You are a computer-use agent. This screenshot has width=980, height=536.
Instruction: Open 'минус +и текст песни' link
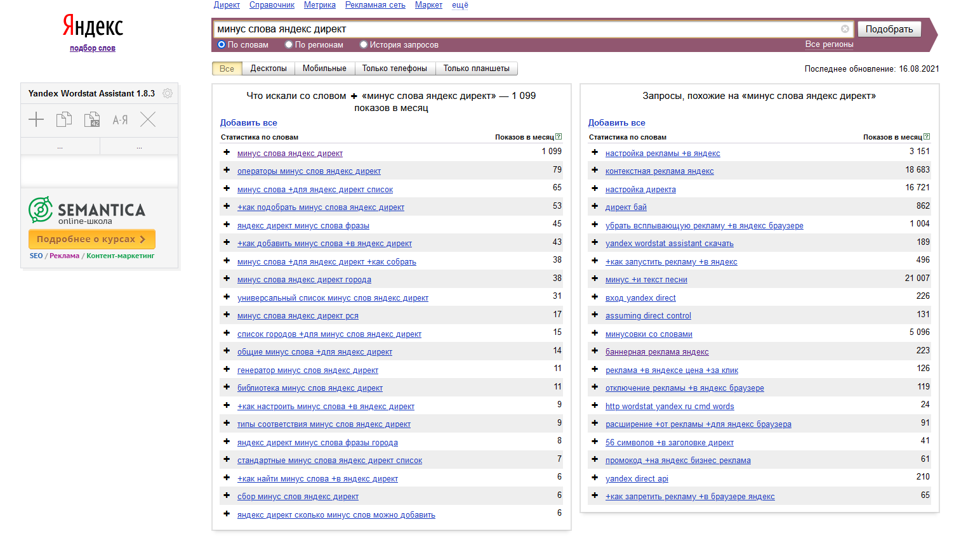click(646, 280)
